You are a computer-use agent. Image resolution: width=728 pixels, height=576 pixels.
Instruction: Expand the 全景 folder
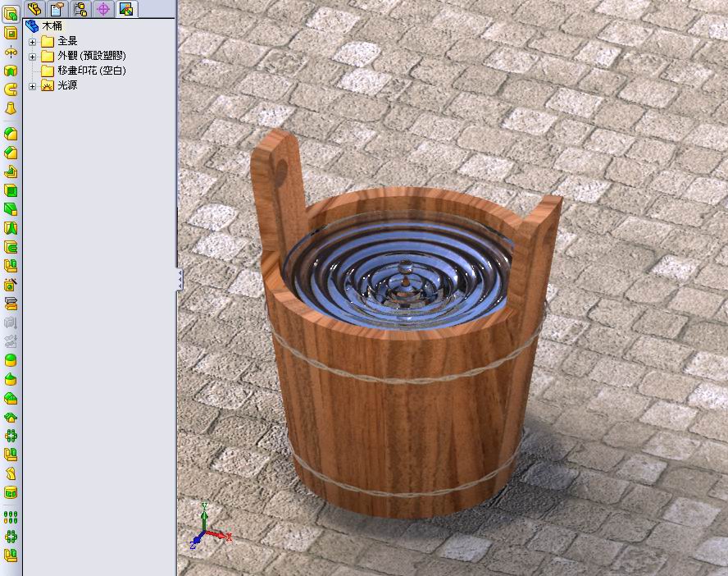click(32, 42)
